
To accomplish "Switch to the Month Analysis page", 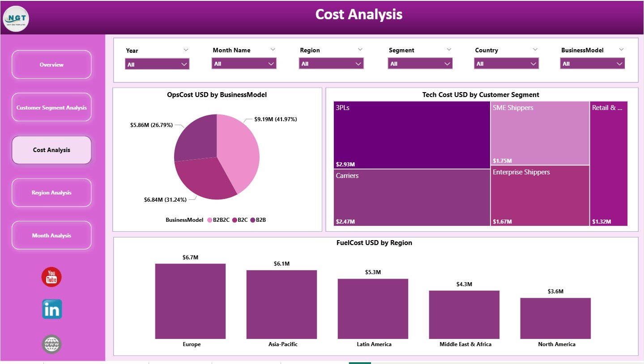I will click(x=51, y=235).
